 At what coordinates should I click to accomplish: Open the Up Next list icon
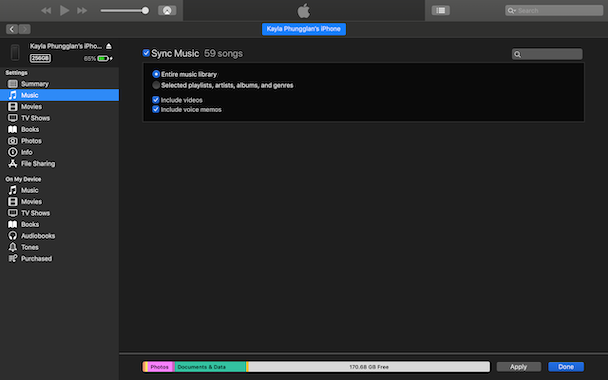click(x=441, y=10)
